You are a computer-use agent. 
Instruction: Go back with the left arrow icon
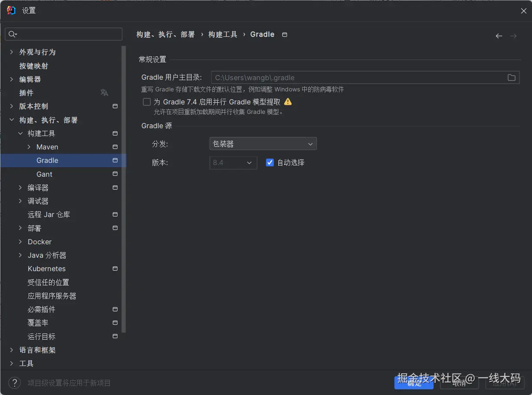tap(499, 36)
